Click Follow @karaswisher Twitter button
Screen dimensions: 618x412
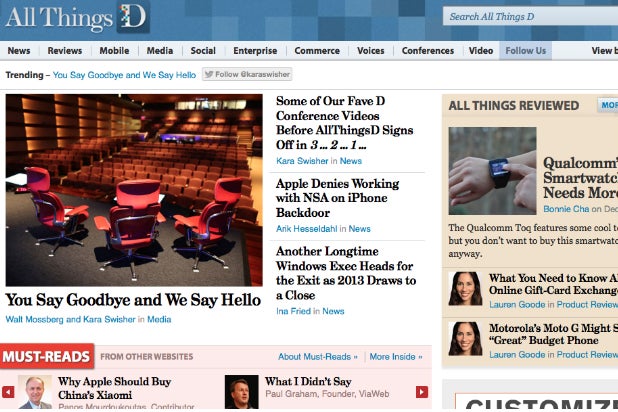point(247,74)
